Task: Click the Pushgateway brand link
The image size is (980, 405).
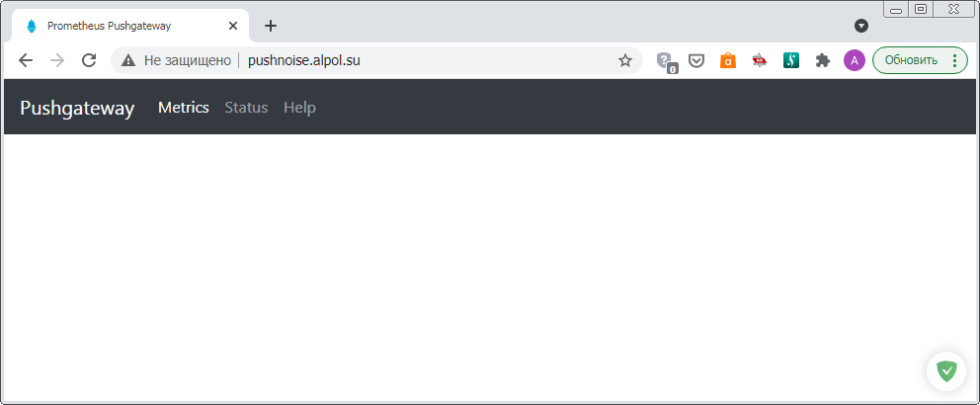Action: (77, 108)
